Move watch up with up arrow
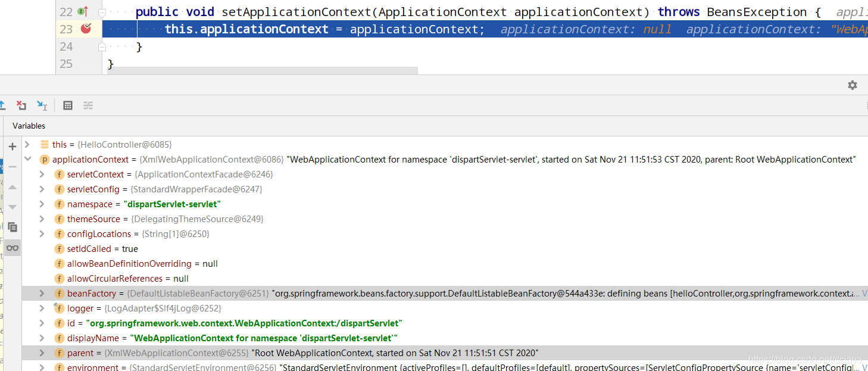 tap(13, 187)
